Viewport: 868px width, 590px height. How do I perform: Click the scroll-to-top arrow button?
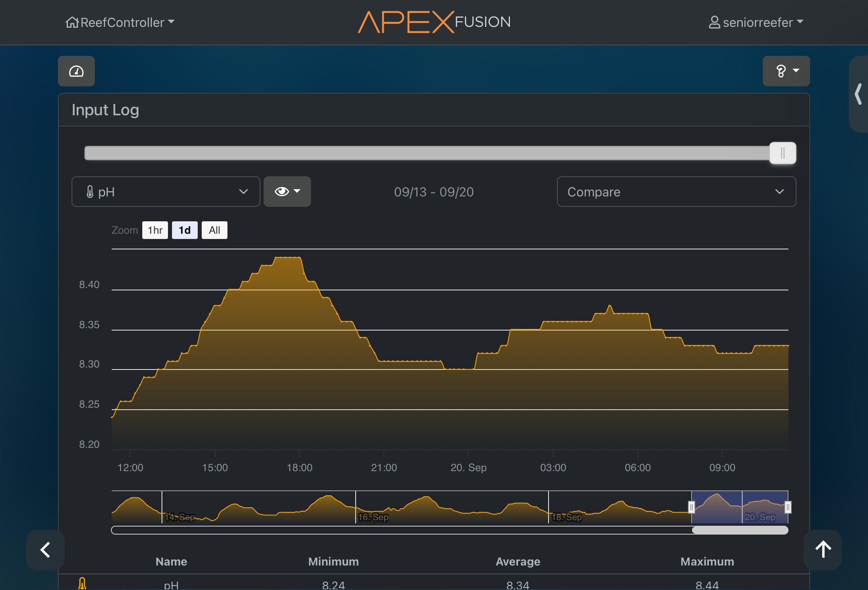click(x=823, y=549)
